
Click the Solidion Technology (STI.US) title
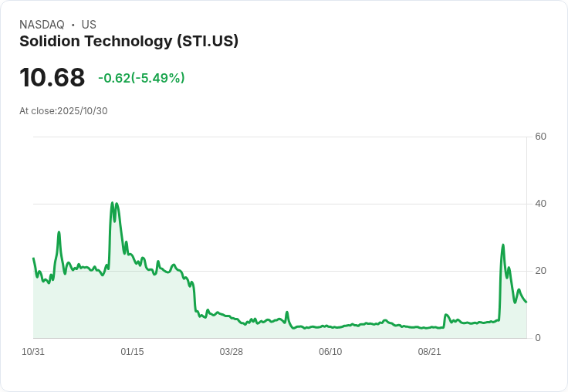click(x=129, y=42)
